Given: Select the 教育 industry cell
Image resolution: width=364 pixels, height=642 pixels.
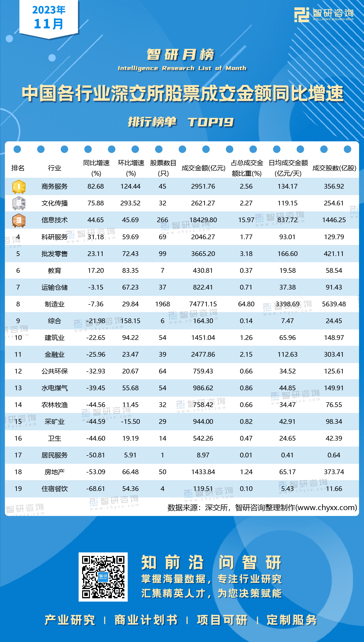Looking at the screenshot, I should tap(55, 271).
